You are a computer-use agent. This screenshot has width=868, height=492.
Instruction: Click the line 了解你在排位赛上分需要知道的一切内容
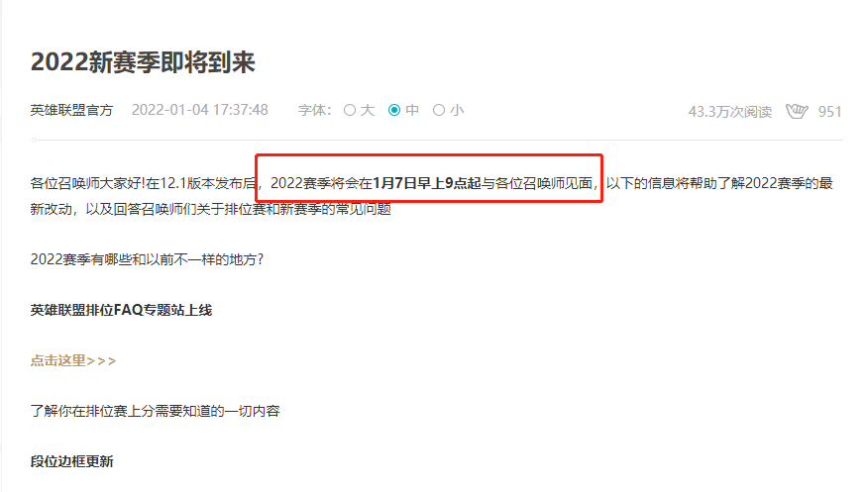[x=155, y=411]
